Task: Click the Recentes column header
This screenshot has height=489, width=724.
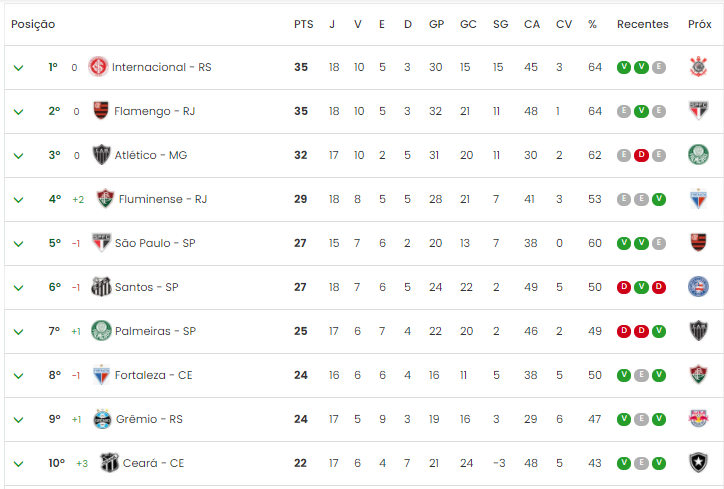Action: [x=642, y=24]
